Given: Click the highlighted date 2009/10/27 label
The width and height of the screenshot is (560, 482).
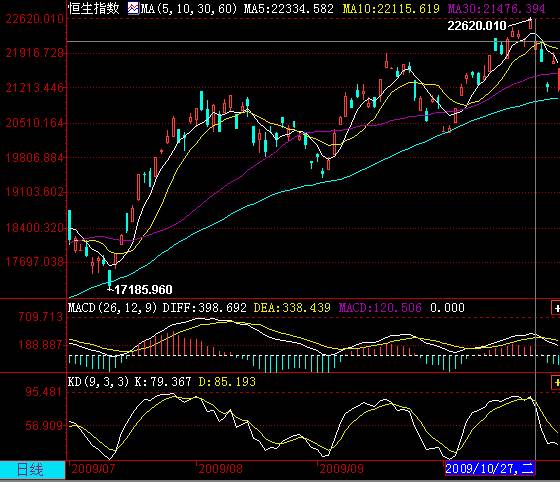Looking at the screenshot, I should (x=489, y=468).
